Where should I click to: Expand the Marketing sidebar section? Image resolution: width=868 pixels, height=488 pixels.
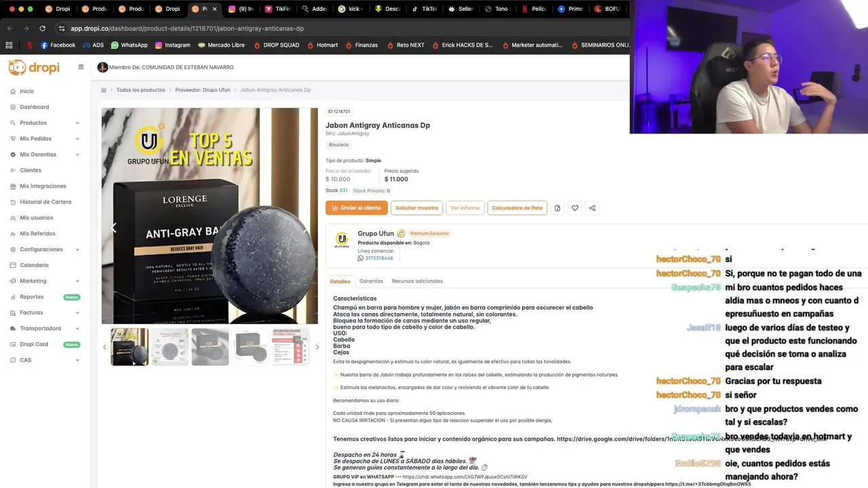tap(45, 281)
